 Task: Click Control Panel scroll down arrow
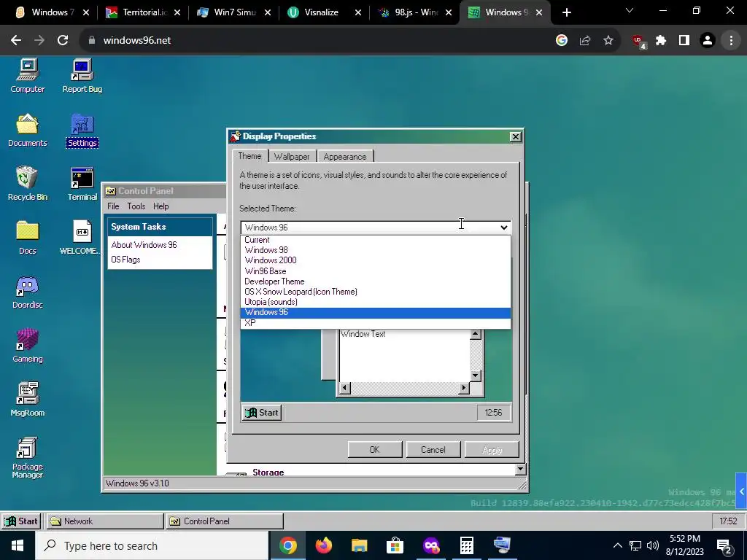point(520,470)
